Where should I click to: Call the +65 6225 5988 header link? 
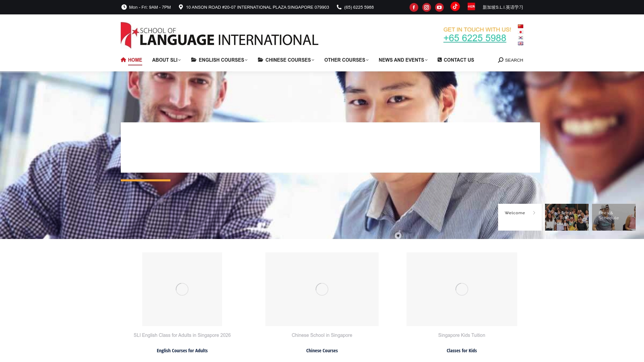pos(475,38)
